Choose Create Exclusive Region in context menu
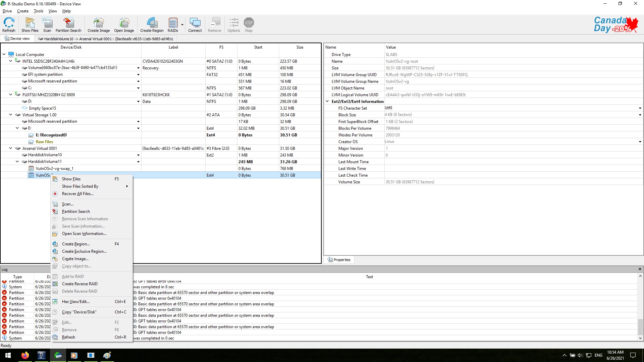Screen dimensions: 644x362 (x=92, y=251)
